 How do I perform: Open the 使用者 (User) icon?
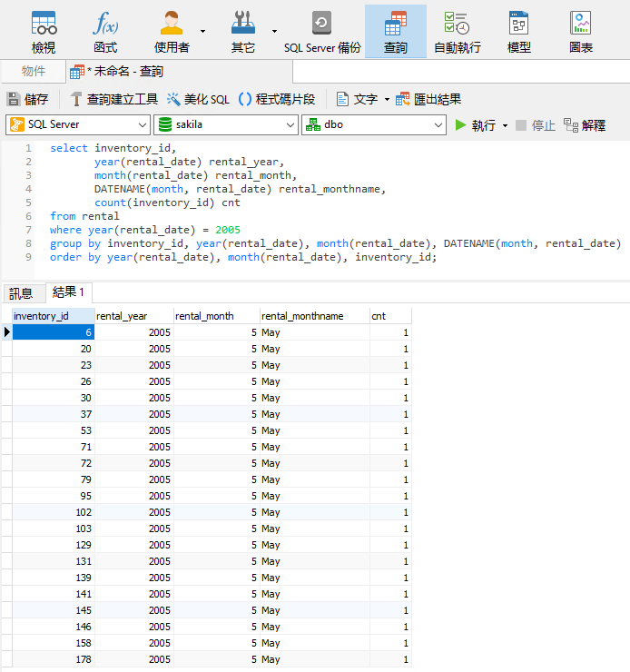click(171, 31)
